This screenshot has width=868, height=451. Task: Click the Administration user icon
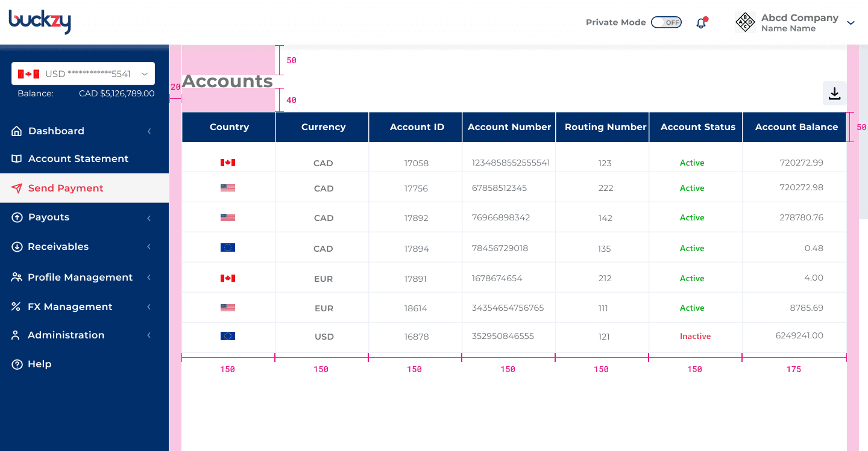click(x=16, y=335)
